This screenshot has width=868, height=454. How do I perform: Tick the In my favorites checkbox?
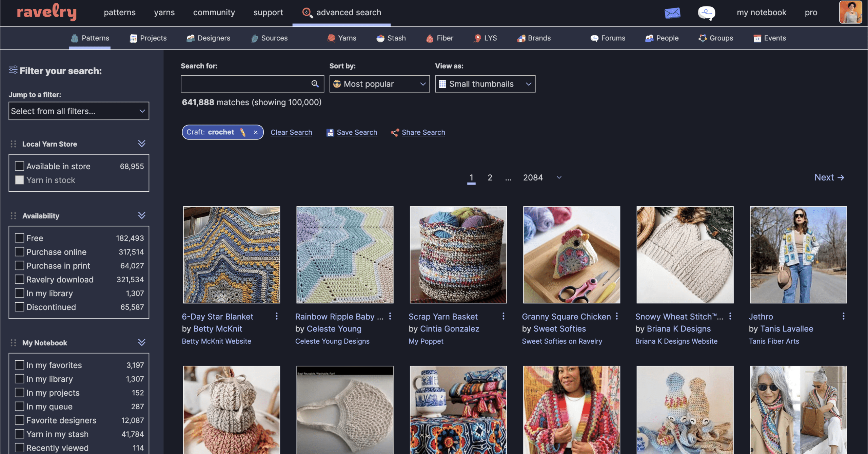[x=19, y=365]
